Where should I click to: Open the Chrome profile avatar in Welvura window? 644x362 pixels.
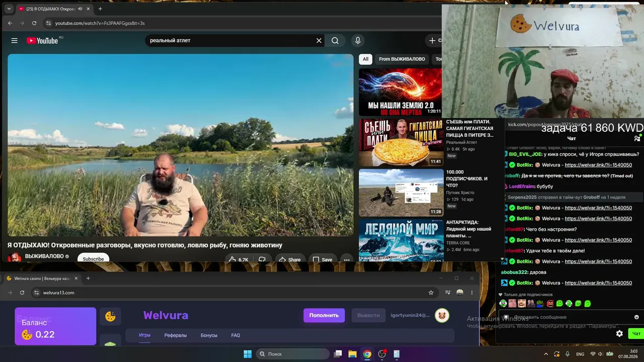coord(460,293)
